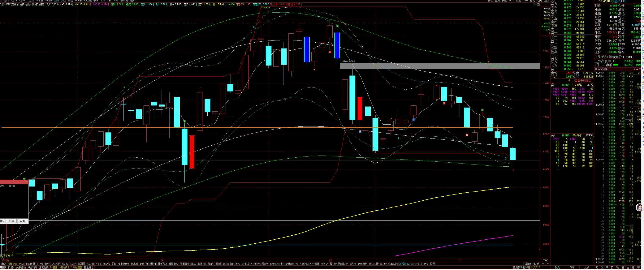This screenshot has width=644, height=270.
Task: Toggle the switch at bottom-left status bar
Action: pyautogui.click(x=3, y=267)
